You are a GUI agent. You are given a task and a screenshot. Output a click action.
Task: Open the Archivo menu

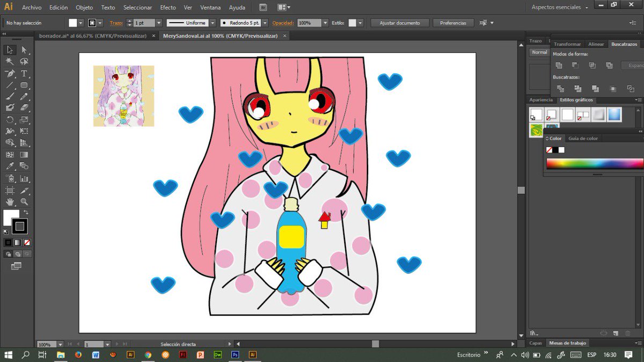click(x=32, y=8)
